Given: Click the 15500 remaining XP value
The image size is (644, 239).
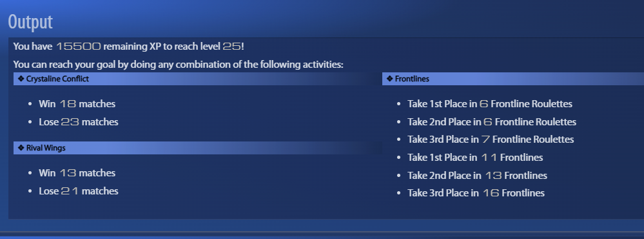Looking at the screenshot, I should [x=79, y=47].
